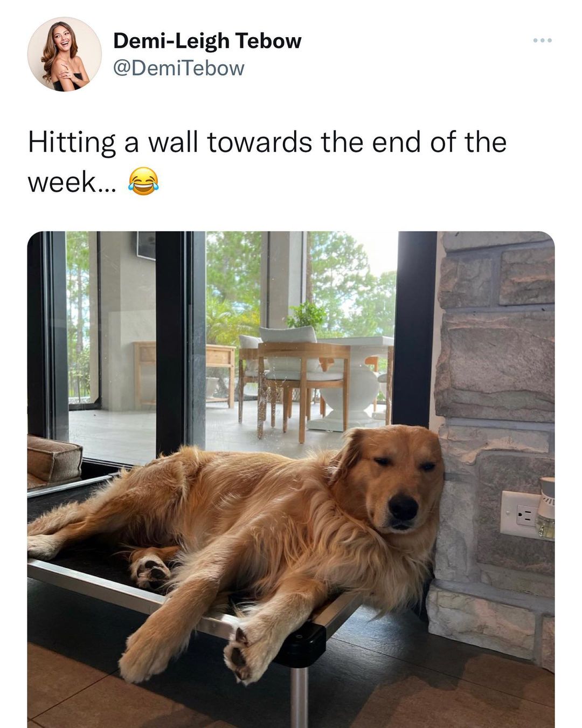Click the dog's front paw hanging off the bed

[245, 651]
